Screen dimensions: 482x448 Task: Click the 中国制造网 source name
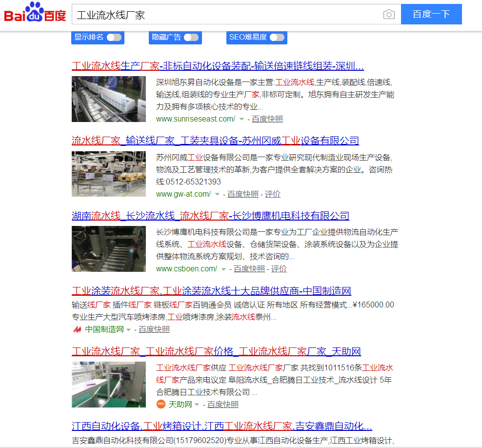pyautogui.click(x=104, y=329)
